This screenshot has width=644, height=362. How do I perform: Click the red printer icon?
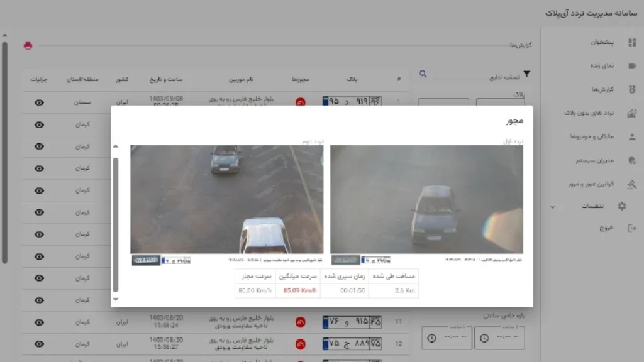coord(28,45)
